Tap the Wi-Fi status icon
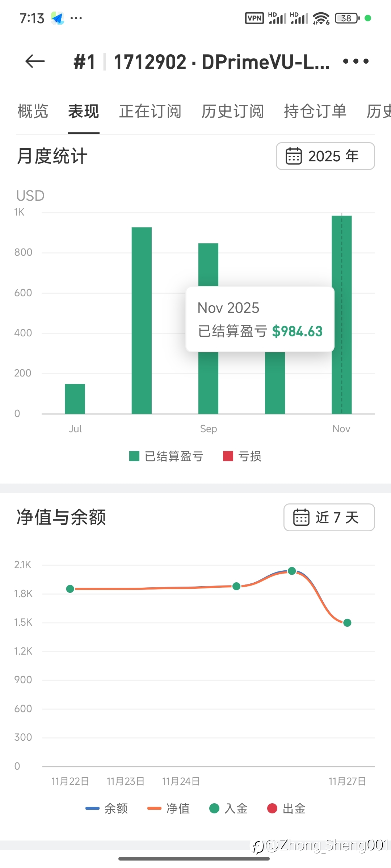This screenshot has height=868, width=391. click(x=321, y=18)
